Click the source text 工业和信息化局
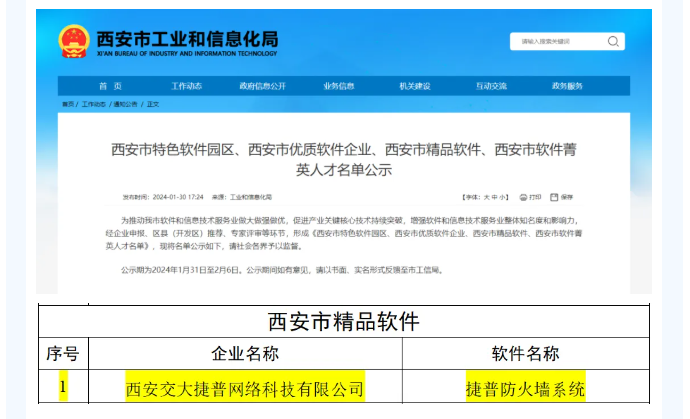 pos(251,197)
